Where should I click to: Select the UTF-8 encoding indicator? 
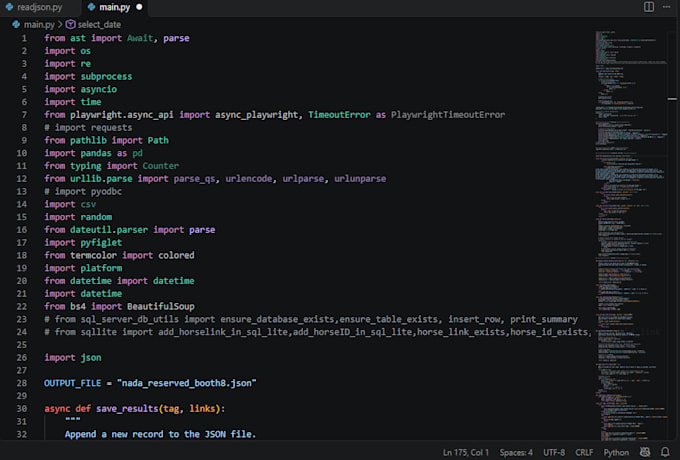coord(554,453)
